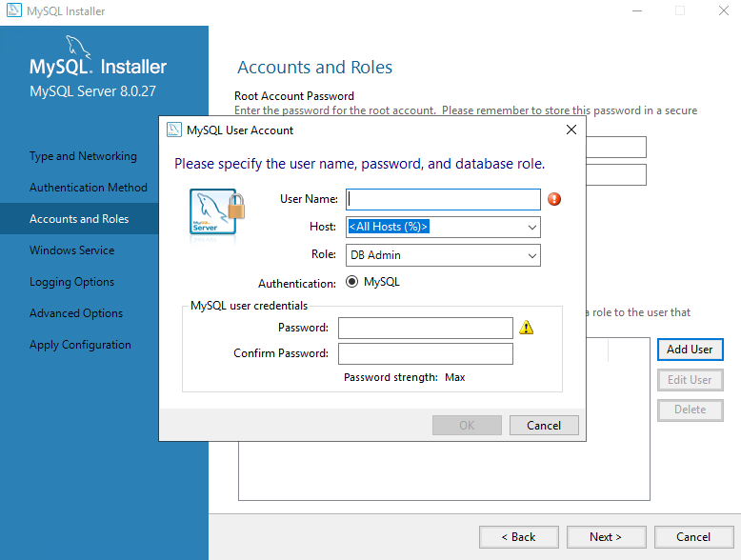Click the red error icon beside User Name
This screenshot has width=741, height=560.
[554, 199]
